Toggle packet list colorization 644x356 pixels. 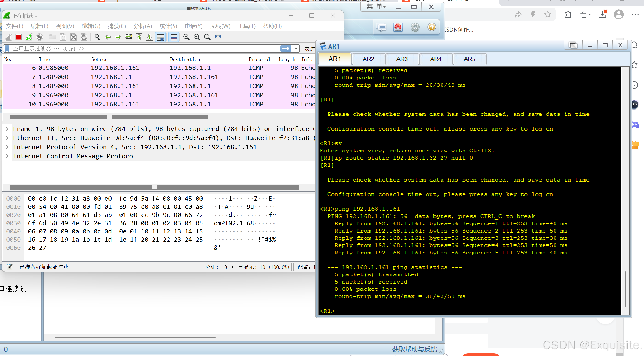tap(174, 37)
